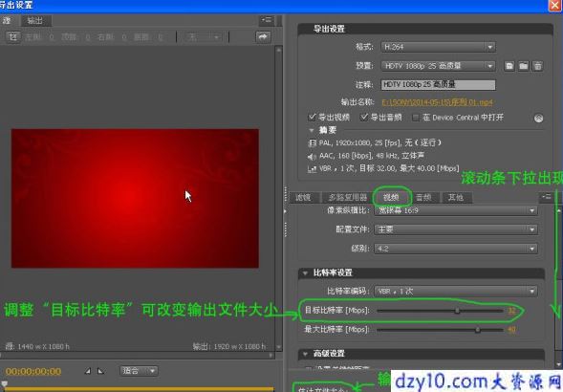The height and width of the screenshot is (392, 563).
Task: Click the set in point triangle icon
Action: pos(88,371)
